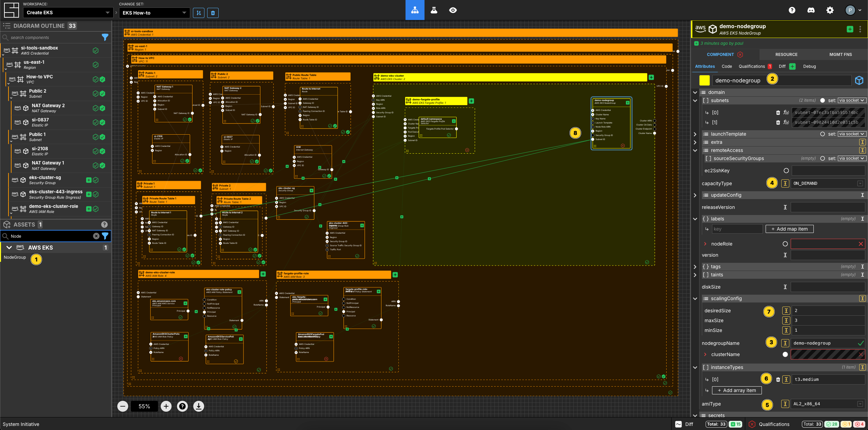Toggle amiType manual-set indicator
Screen dimensions: 868x430
pyautogui.click(x=785, y=404)
